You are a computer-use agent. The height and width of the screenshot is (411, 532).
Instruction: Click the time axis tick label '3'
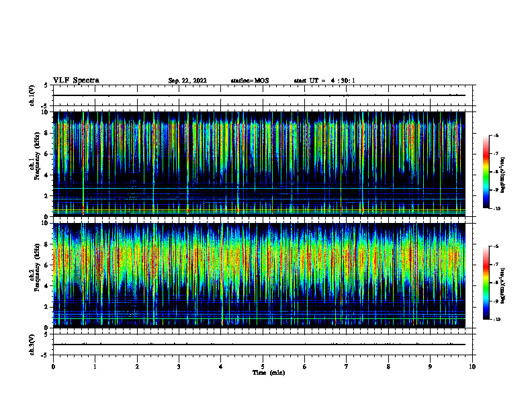(179, 367)
